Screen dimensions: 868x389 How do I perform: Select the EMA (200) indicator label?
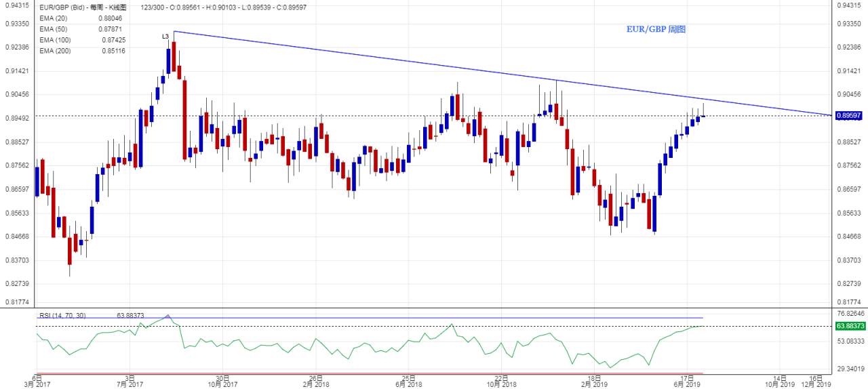pos(54,51)
